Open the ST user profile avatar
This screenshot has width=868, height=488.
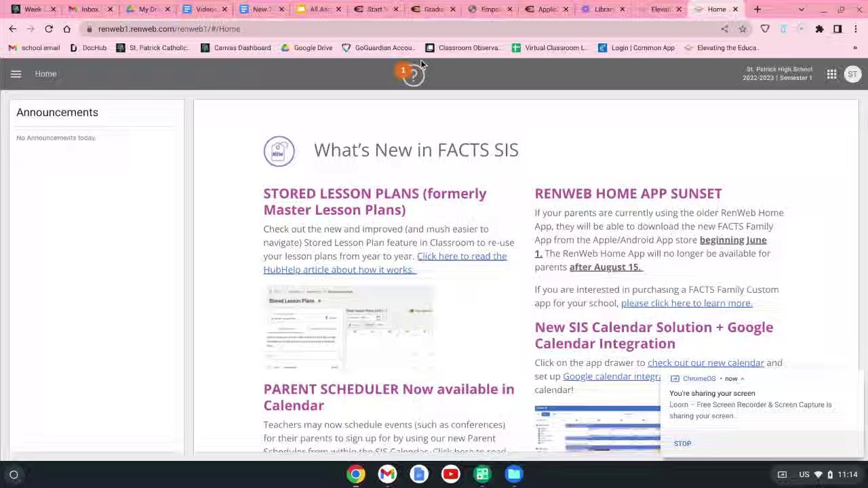[852, 74]
